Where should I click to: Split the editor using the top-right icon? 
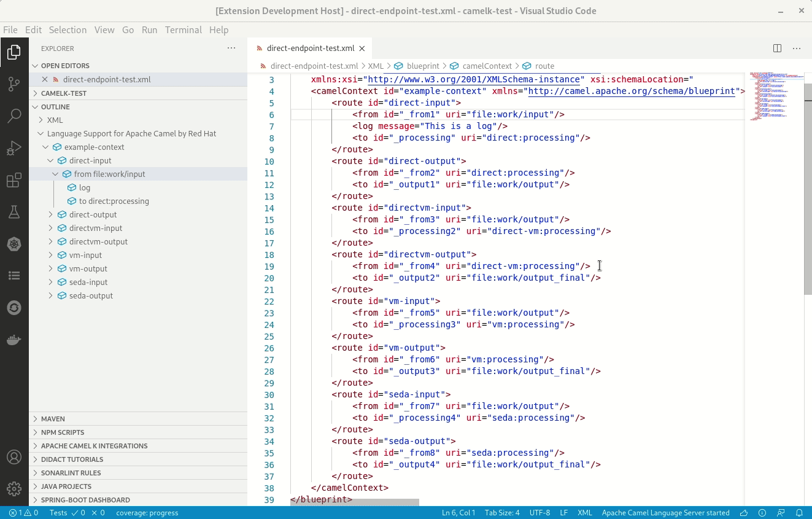777,48
